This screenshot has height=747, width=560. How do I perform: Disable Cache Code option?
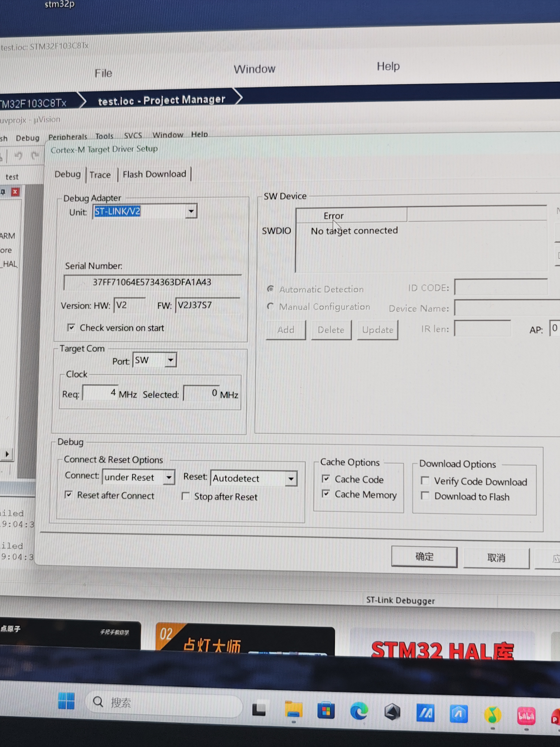tap(326, 479)
